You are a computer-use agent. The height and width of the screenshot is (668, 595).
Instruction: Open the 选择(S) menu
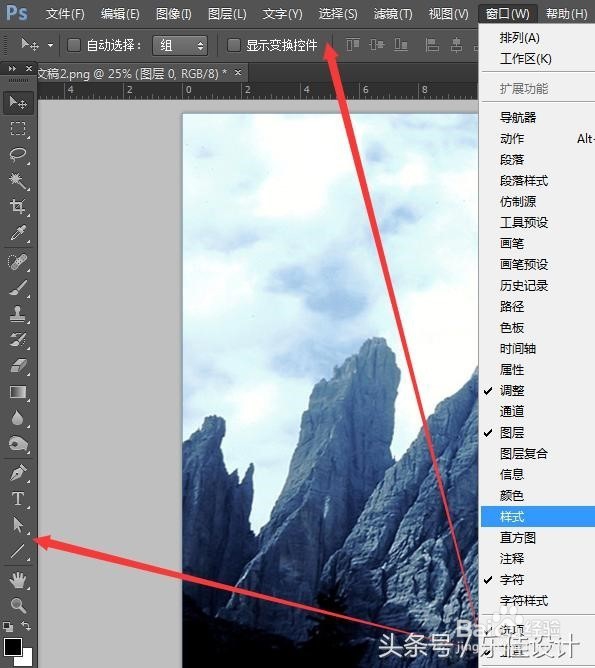click(x=338, y=14)
